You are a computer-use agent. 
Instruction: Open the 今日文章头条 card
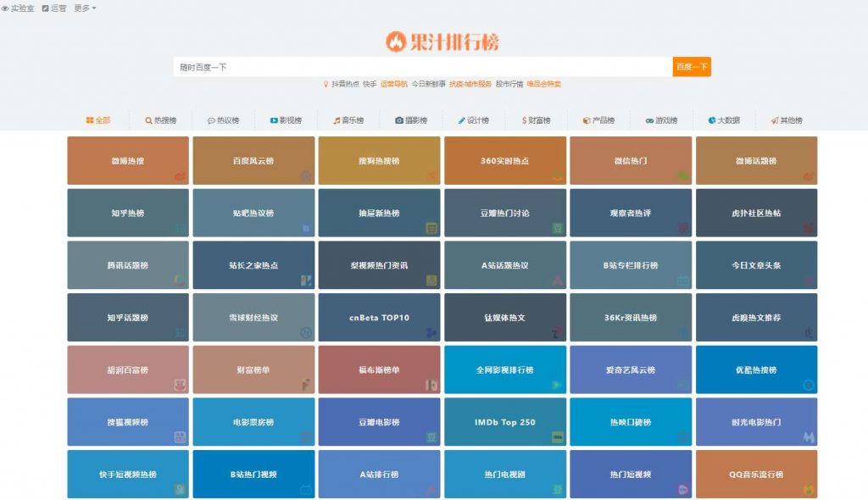pyautogui.click(x=756, y=265)
